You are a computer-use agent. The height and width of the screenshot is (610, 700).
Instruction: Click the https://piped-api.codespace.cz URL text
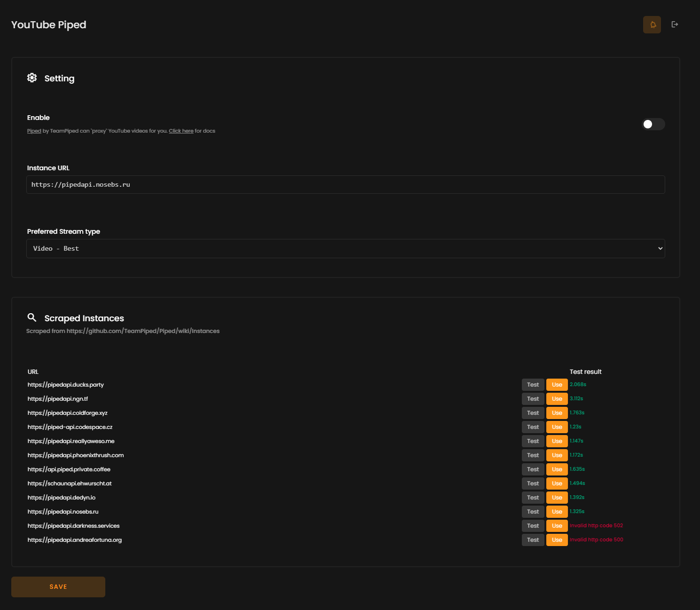pyautogui.click(x=70, y=427)
